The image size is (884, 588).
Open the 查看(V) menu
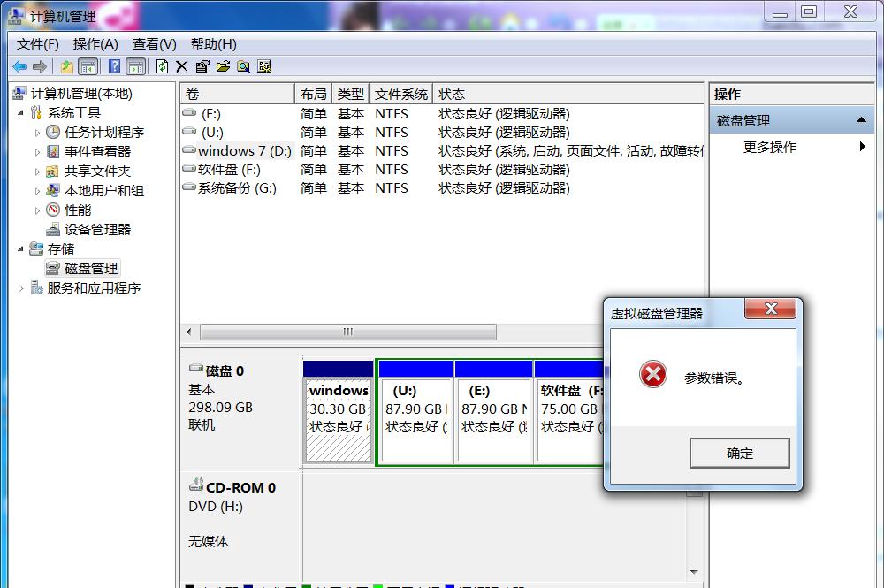pyautogui.click(x=154, y=44)
